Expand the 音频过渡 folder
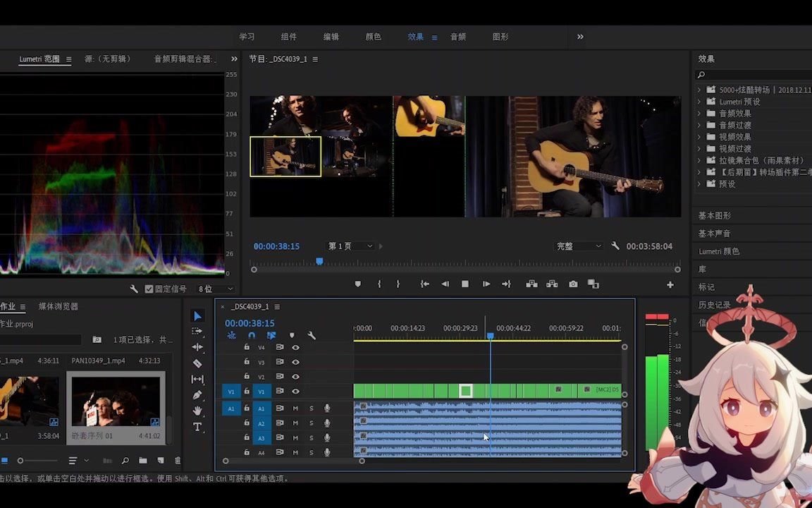Screen dimensions: 812x508 click(699, 125)
